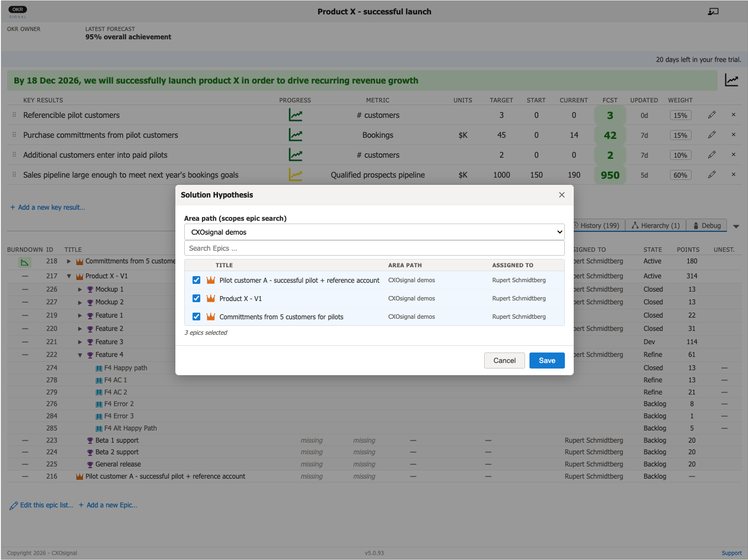This screenshot has height=560, width=748.
Task: Click '3 epics selected' text in dialog
Action: [x=206, y=333]
